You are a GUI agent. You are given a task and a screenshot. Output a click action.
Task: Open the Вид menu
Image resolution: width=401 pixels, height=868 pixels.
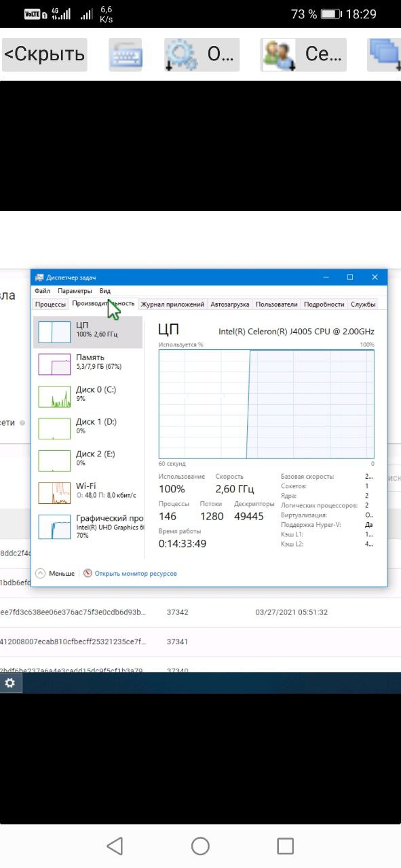point(104,291)
